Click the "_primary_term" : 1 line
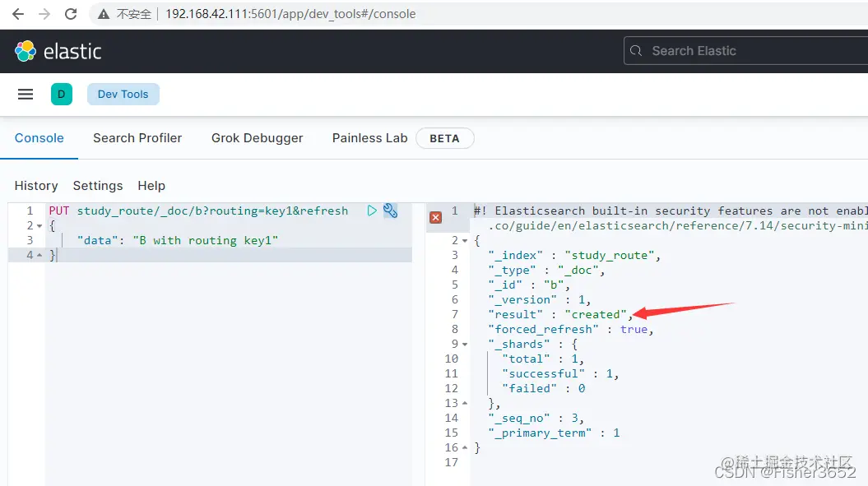The height and width of the screenshot is (486, 868). pyautogui.click(x=554, y=433)
